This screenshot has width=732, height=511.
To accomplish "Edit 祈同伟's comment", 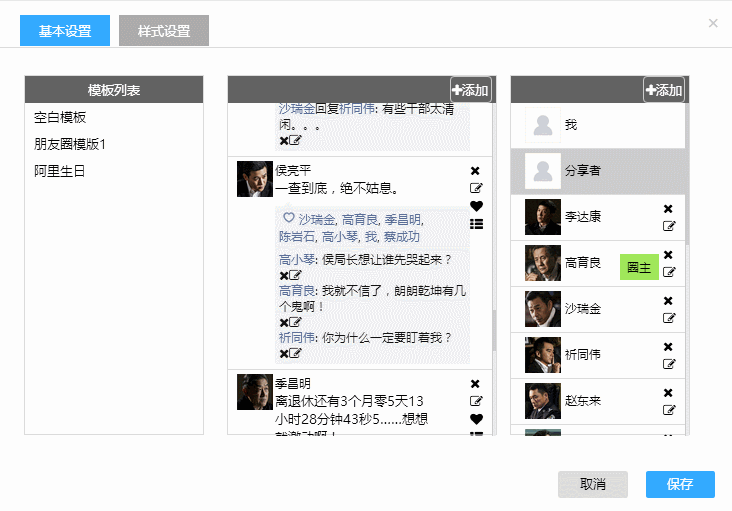I will (x=295, y=353).
